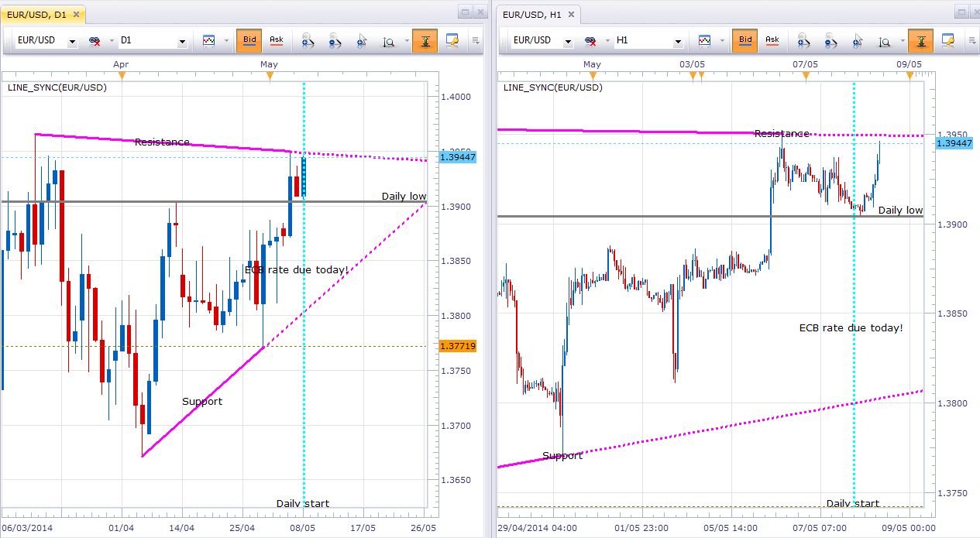Select the Support label on the H1 chart
The image size is (980, 538).
[562, 455]
